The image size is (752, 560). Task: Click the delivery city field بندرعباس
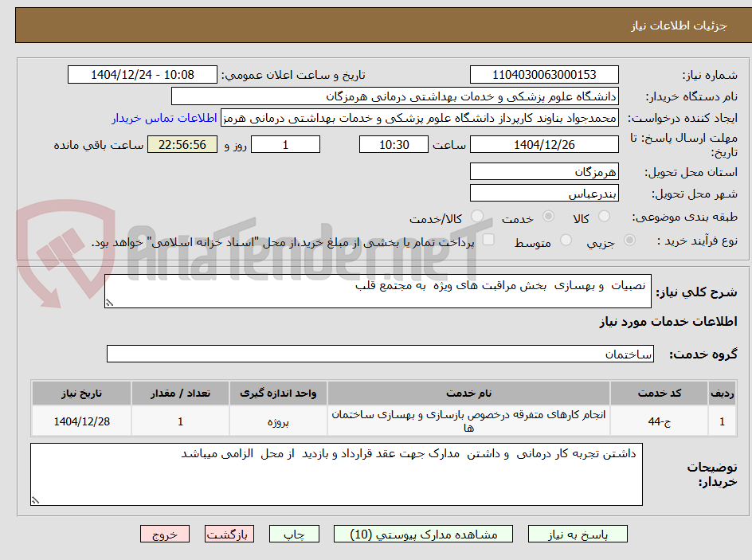[x=544, y=194]
